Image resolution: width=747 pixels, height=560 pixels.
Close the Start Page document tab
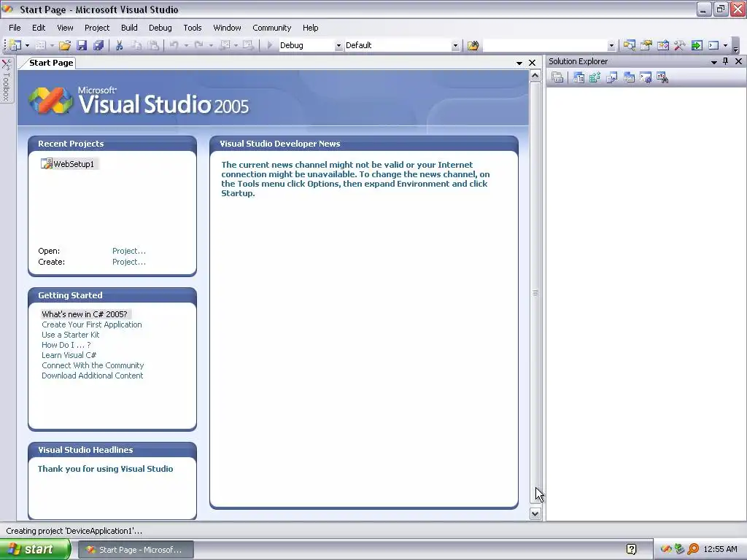pos(532,63)
